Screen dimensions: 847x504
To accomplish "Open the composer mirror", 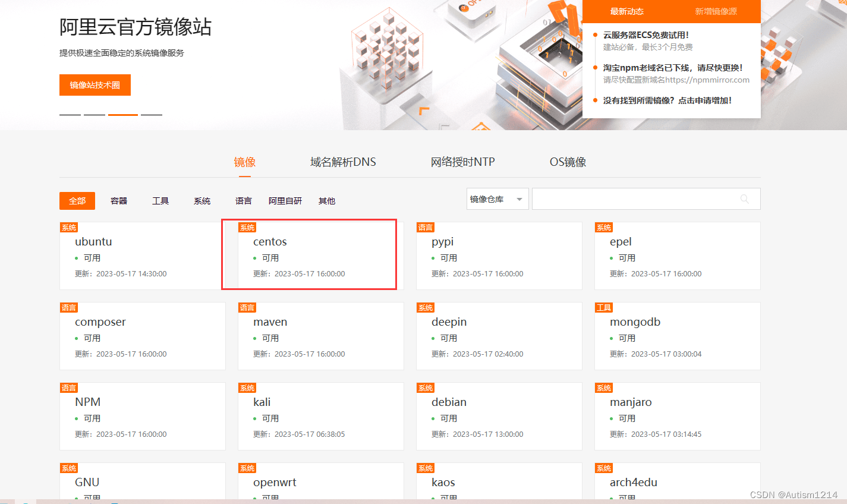I will coord(100,322).
